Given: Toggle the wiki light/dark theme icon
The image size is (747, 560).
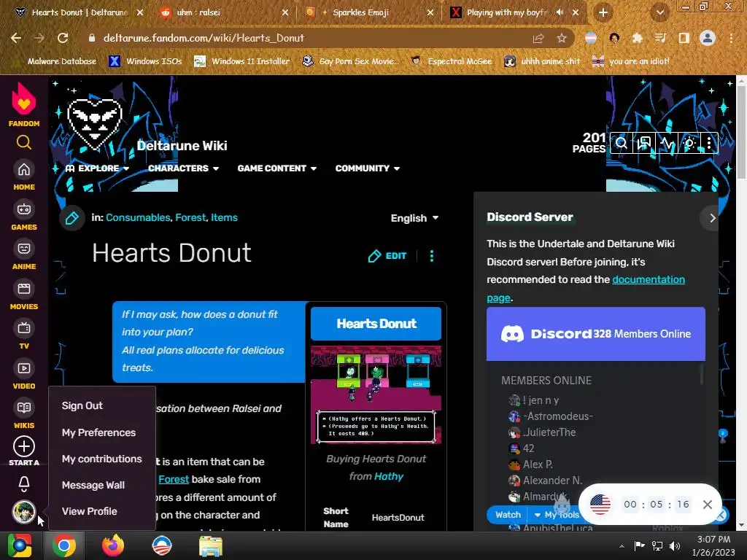Looking at the screenshot, I should [689, 143].
